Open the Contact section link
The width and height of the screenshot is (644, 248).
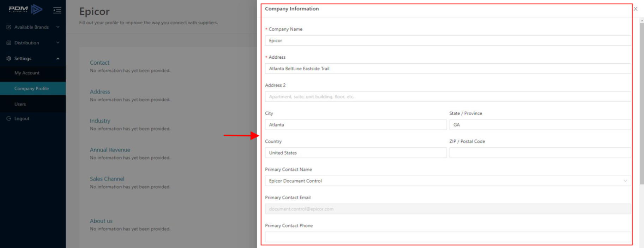point(100,63)
